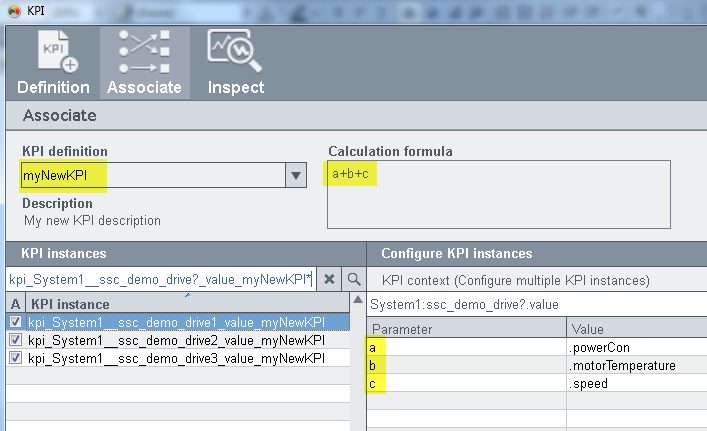Click the KPI window title icon
707x431 pixels.
13,10
